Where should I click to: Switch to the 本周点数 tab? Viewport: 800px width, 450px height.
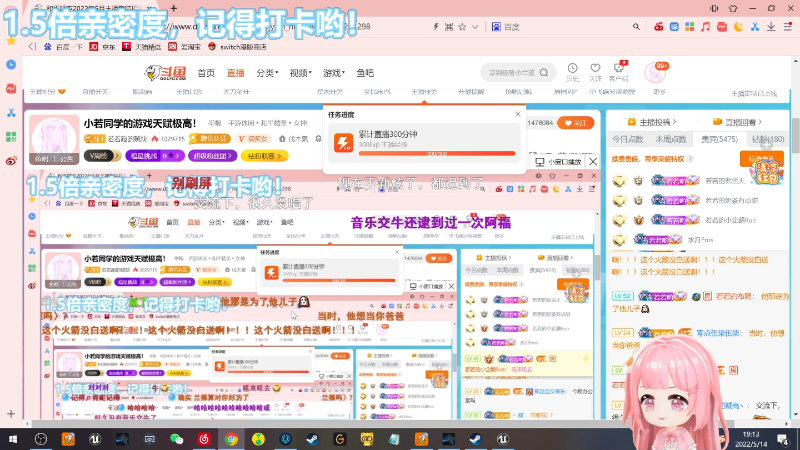click(x=670, y=139)
